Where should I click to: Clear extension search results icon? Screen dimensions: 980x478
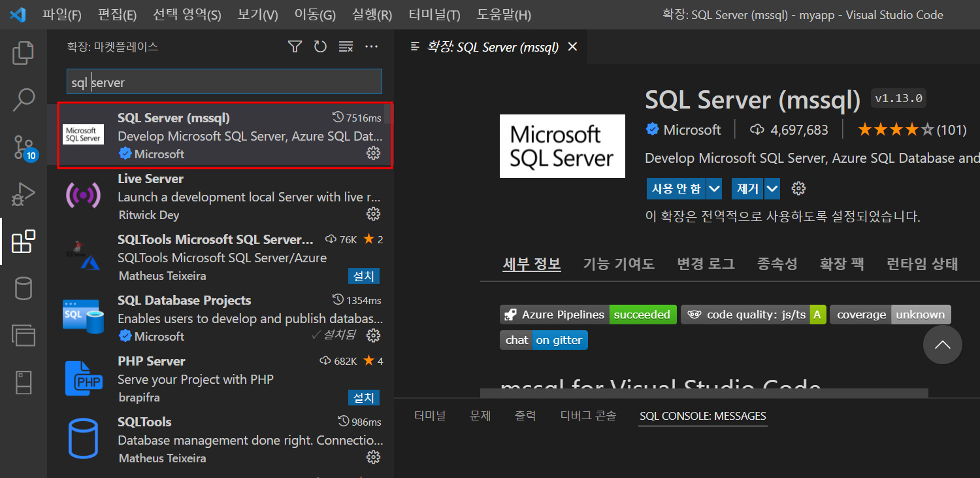pyautogui.click(x=346, y=46)
